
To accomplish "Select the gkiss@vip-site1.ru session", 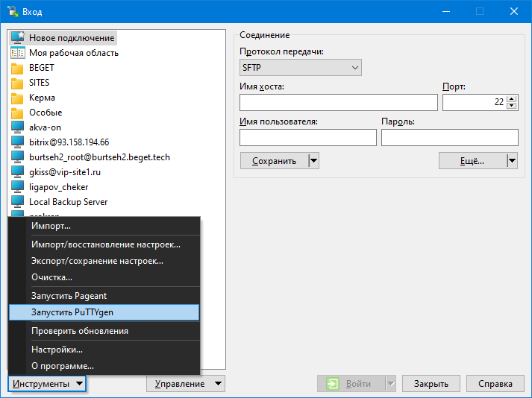I will [65, 172].
